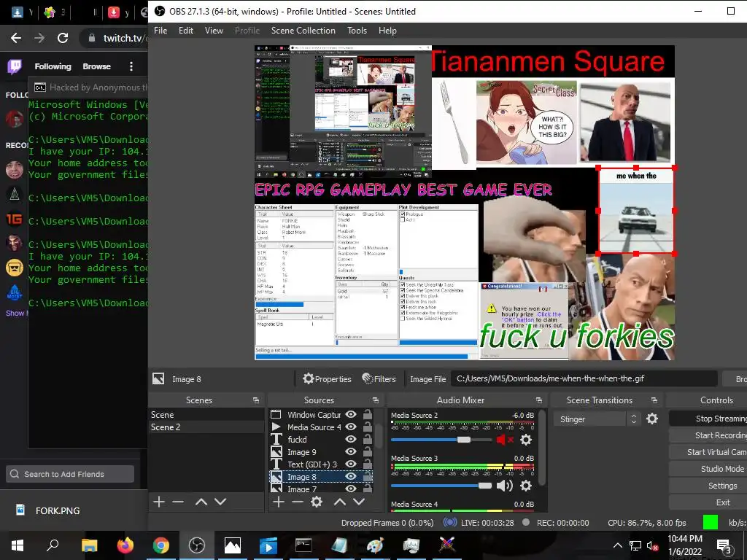Enable Studio Mode
This screenshot has height=560, width=747.
pyautogui.click(x=708, y=469)
